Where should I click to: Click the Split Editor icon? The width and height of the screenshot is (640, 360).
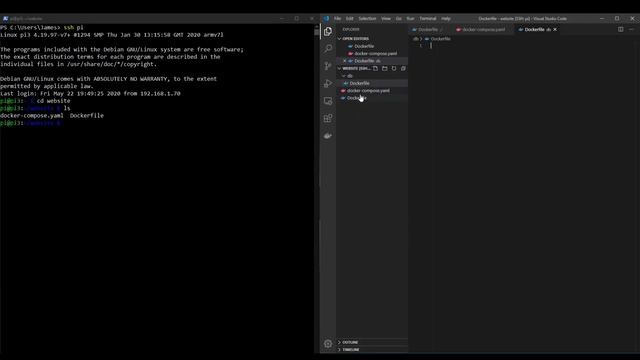620,29
